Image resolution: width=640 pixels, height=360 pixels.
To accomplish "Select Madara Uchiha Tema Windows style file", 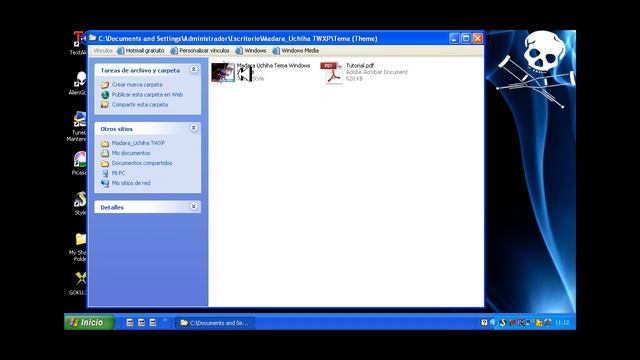I will tap(223, 72).
